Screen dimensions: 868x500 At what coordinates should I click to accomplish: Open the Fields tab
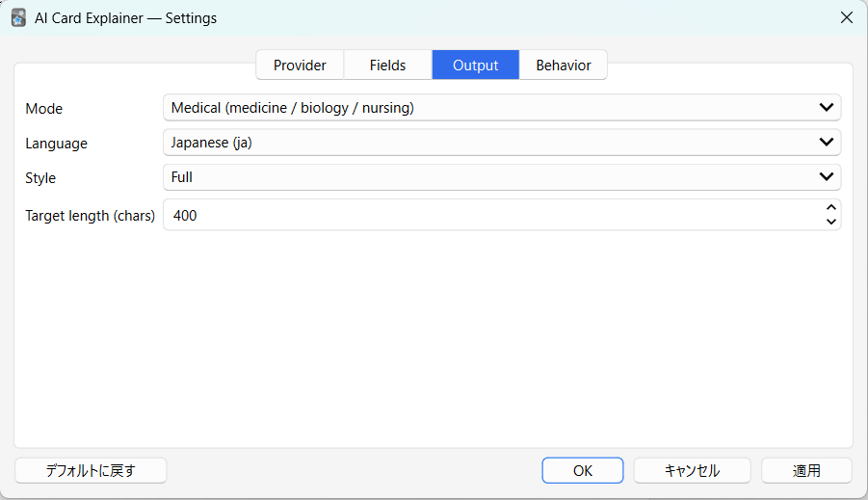(x=387, y=66)
